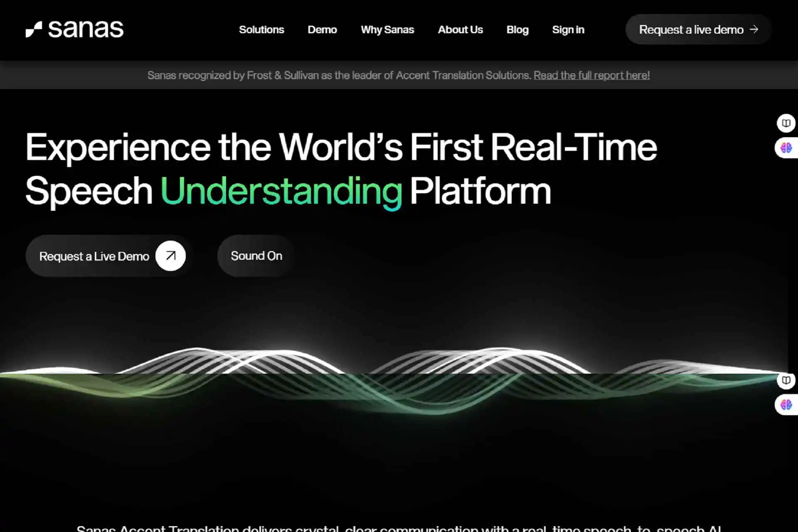The image size is (798, 532).
Task: Click the lower colorful brain icon on the right edge
Action: pos(786,404)
